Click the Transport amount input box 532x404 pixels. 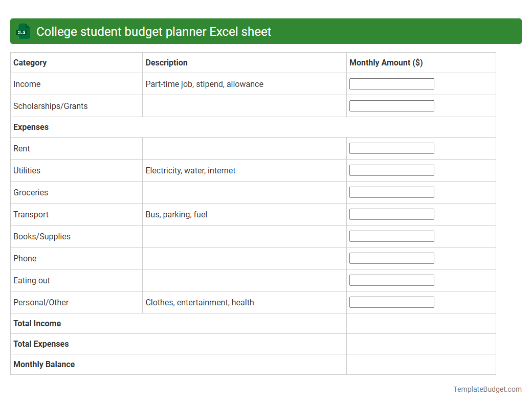coord(391,214)
